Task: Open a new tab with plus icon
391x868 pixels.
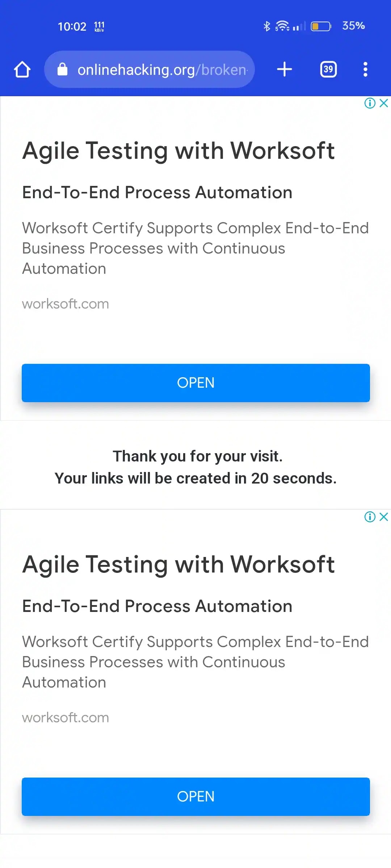Action: pos(285,69)
